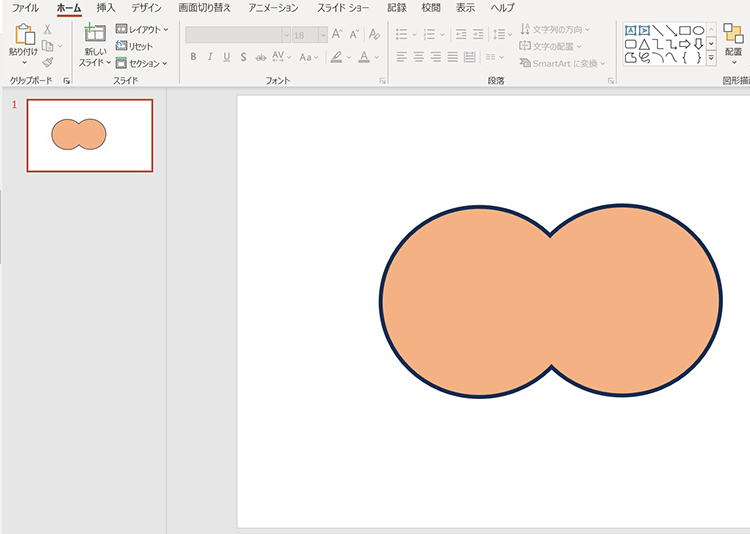The width and height of the screenshot is (750, 534).
Task: Toggle italic formatting (I)
Action: pyautogui.click(x=211, y=57)
